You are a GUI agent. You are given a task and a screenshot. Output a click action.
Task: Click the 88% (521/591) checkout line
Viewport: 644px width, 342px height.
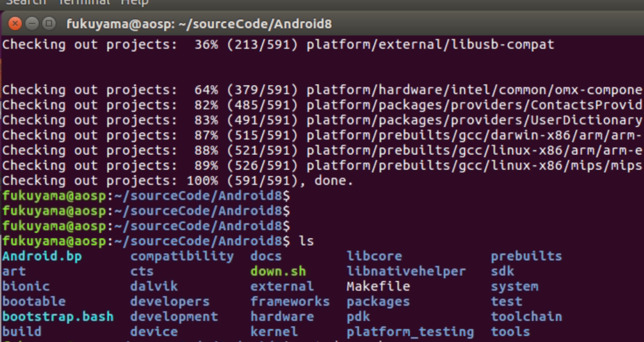tap(322, 151)
